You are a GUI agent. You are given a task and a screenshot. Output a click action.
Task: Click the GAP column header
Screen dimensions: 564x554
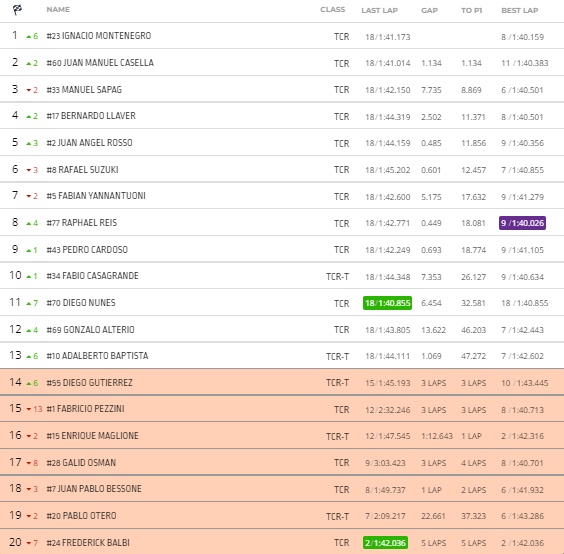click(429, 10)
